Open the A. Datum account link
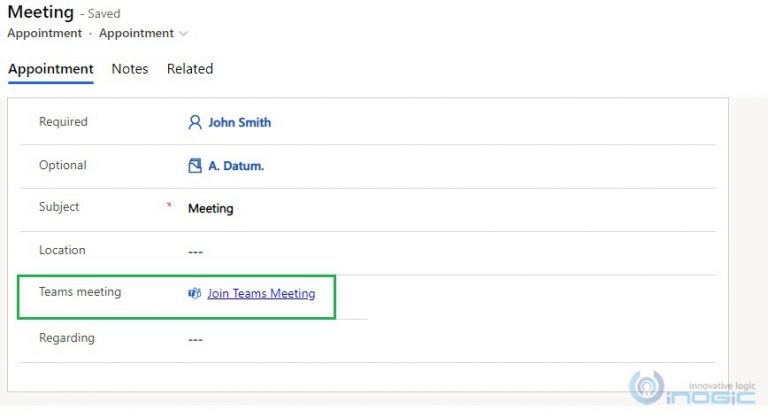The image size is (768, 418). click(x=236, y=166)
